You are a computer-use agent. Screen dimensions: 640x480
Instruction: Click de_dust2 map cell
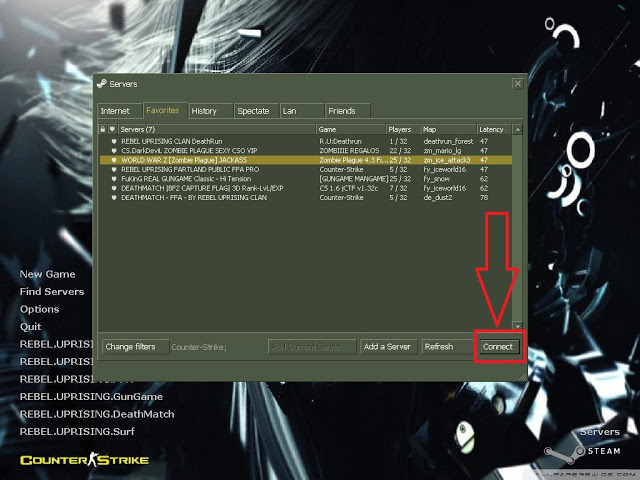(438, 198)
